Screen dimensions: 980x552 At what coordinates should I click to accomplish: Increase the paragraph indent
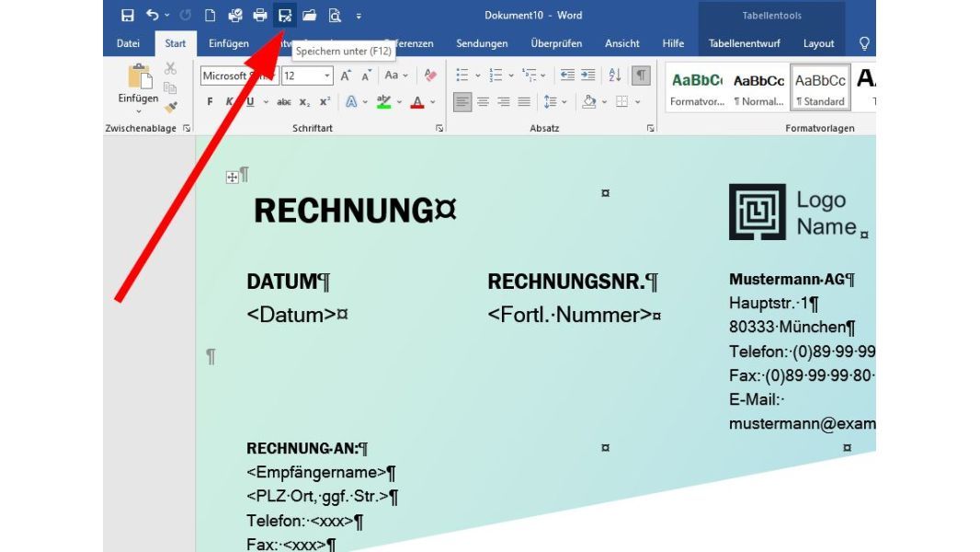pos(587,75)
